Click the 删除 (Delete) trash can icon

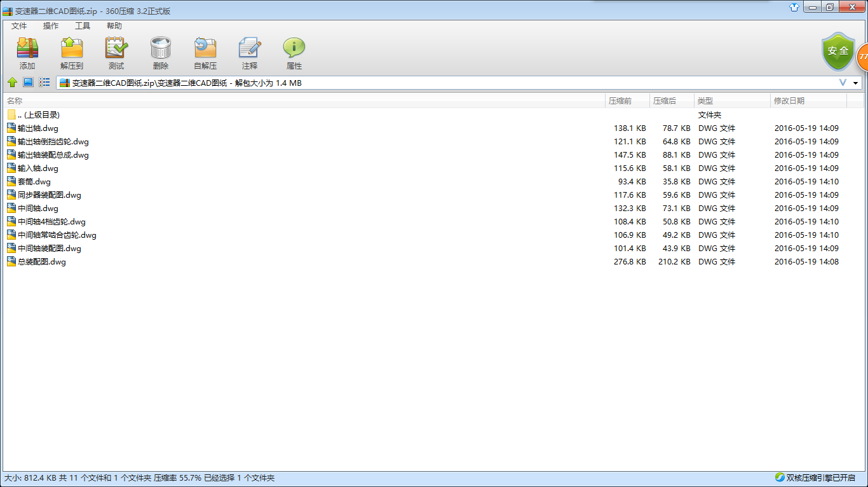pos(161,48)
